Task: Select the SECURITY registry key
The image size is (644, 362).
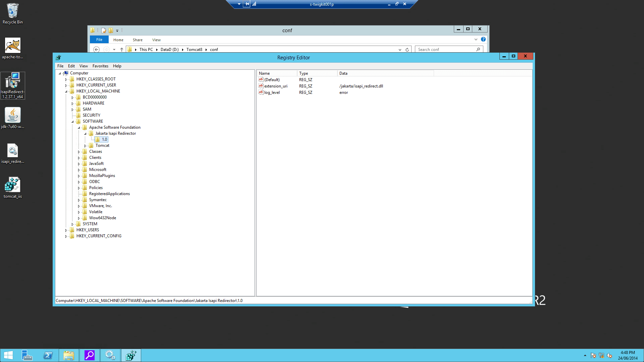Action: pyautogui.click(x=91, y=115)
